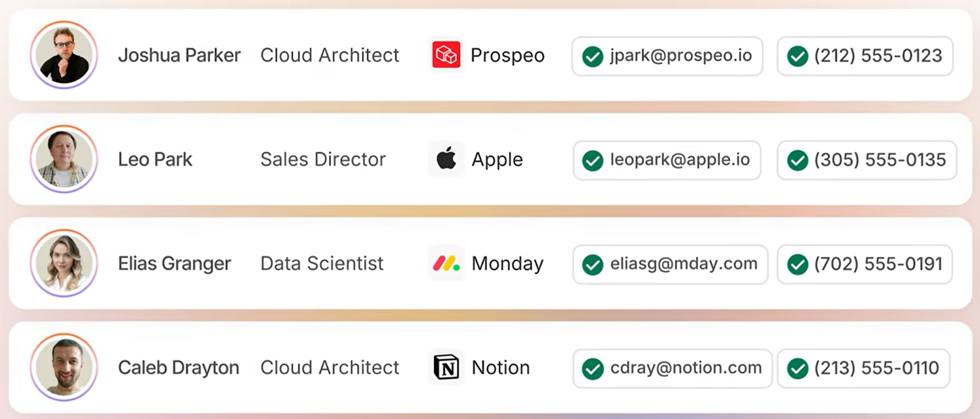Image resolution: width=980 pixels, height=419 pixels.
Task: Click the (702) 555-0191 phone chip
Action: 864,264
